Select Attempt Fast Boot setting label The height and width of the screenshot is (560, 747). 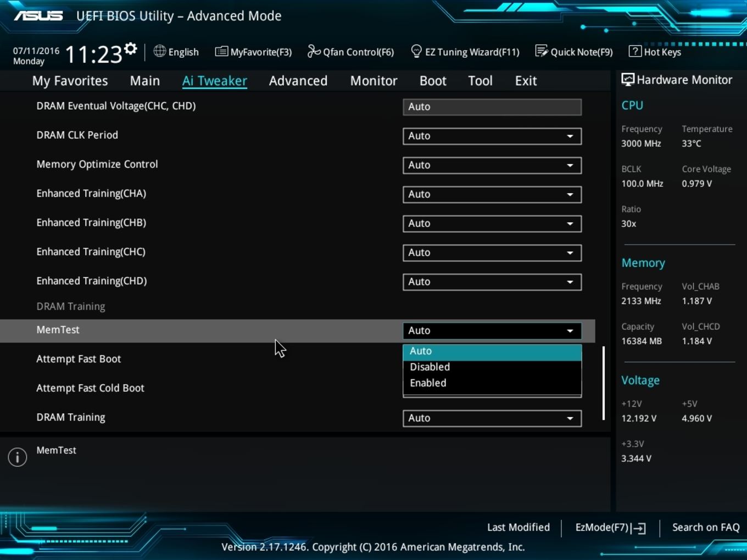tap(79, 359)
